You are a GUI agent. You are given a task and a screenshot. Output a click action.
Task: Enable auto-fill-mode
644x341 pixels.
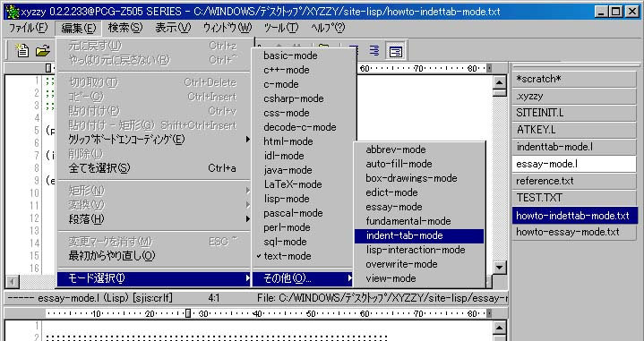pos(419,164)
